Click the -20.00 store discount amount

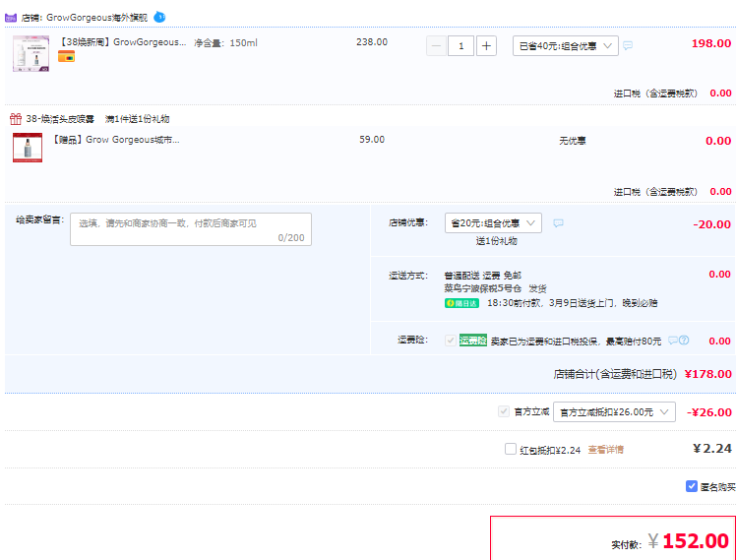click(711, 224)
